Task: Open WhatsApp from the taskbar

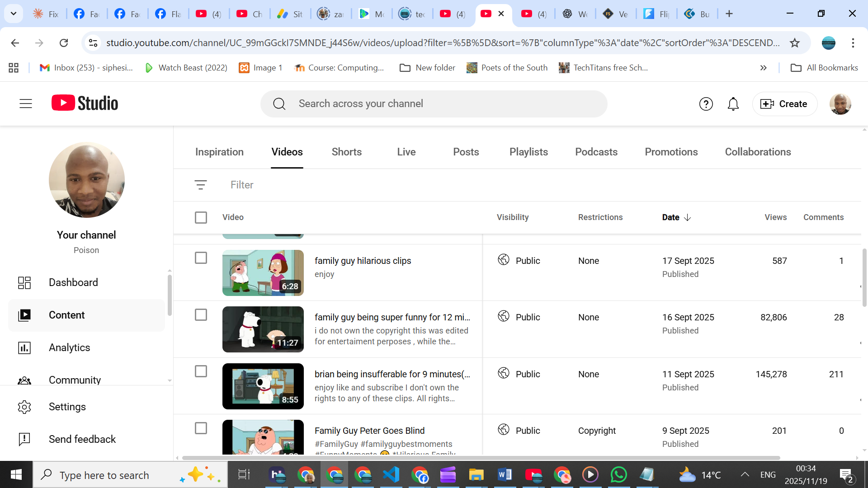Action: coord(618,475)
